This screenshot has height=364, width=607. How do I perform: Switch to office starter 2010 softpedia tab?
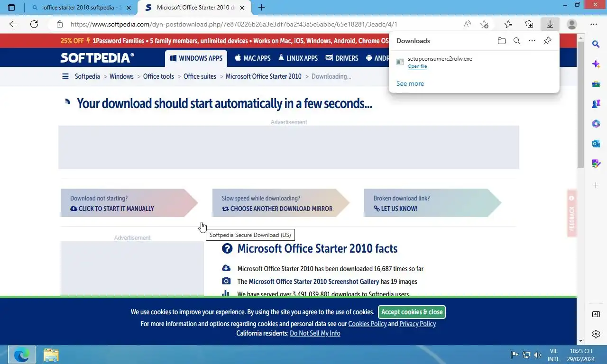[x=81, y=8]
